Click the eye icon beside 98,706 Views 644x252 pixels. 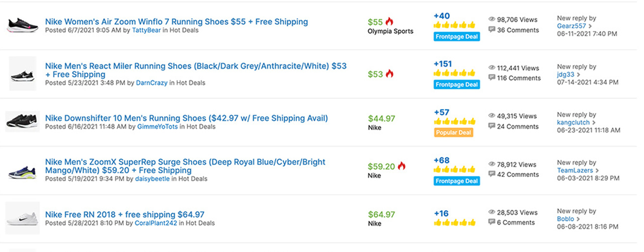pyautogui.click(x=492, y=20)
